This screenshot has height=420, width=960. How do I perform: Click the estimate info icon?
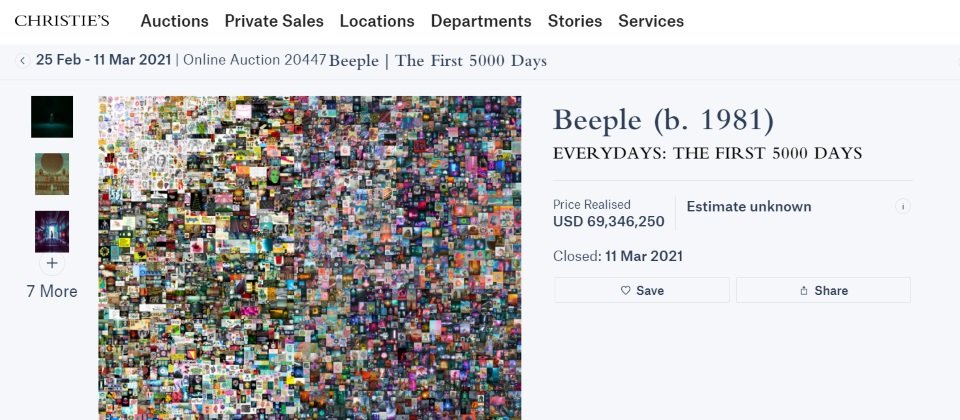point(903,207)
